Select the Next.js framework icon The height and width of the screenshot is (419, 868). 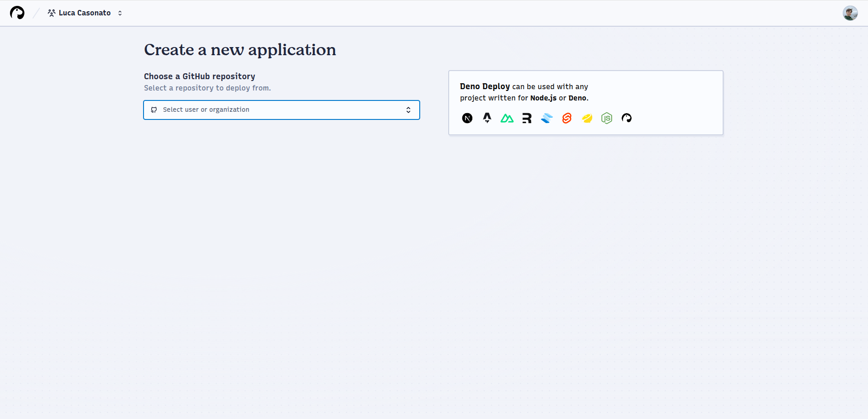pos(467,118)
